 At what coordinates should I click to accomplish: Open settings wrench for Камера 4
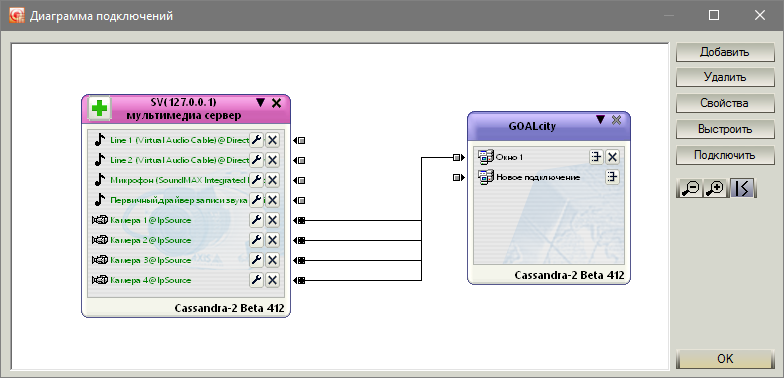click(x=256, y=280)
